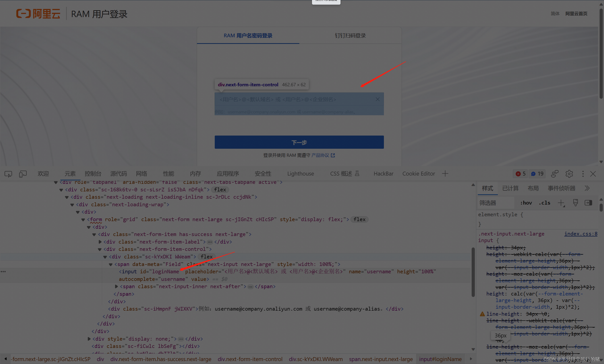Open the Lighthouse tab
Screen dimensions: 604x364
pyautogui.click(x=301, y=174)
